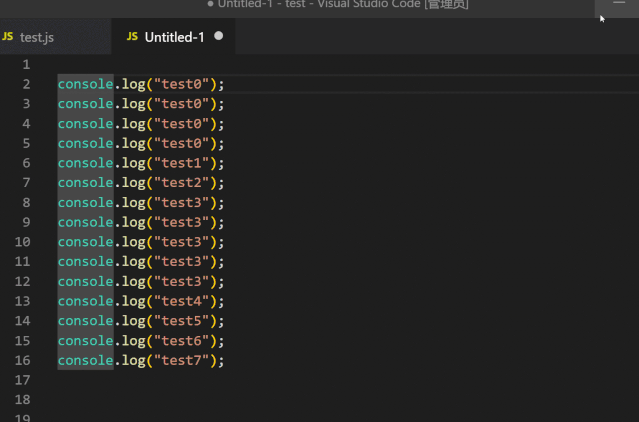The image size is (639, 422).
Task: Click line number 15 in the gutter
Action: (x=23, y=341)
